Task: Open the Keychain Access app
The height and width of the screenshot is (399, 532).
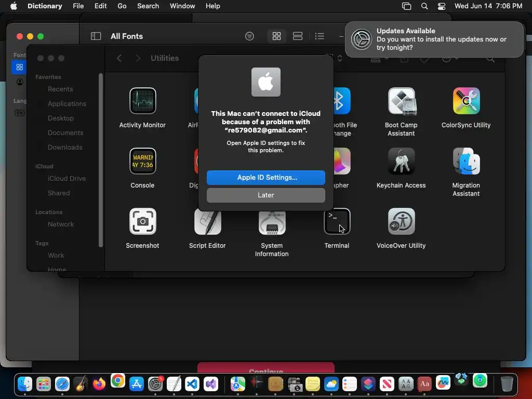Action: pyautogui.click(x=401, y=161)
